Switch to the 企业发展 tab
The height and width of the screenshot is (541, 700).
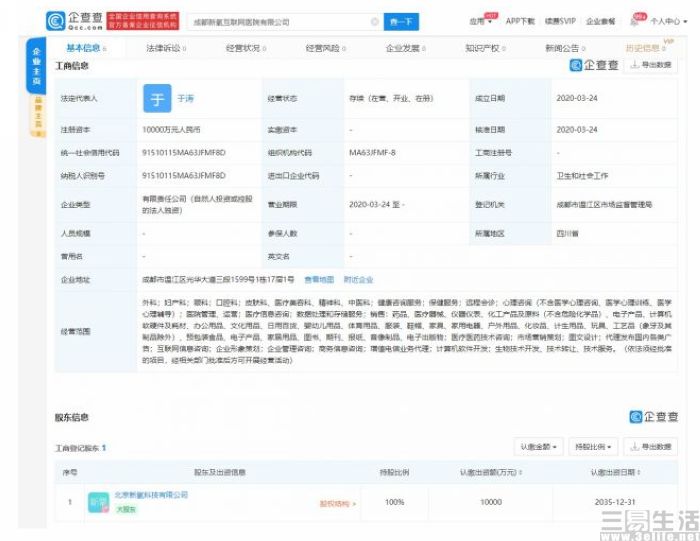tap(405, 48)
